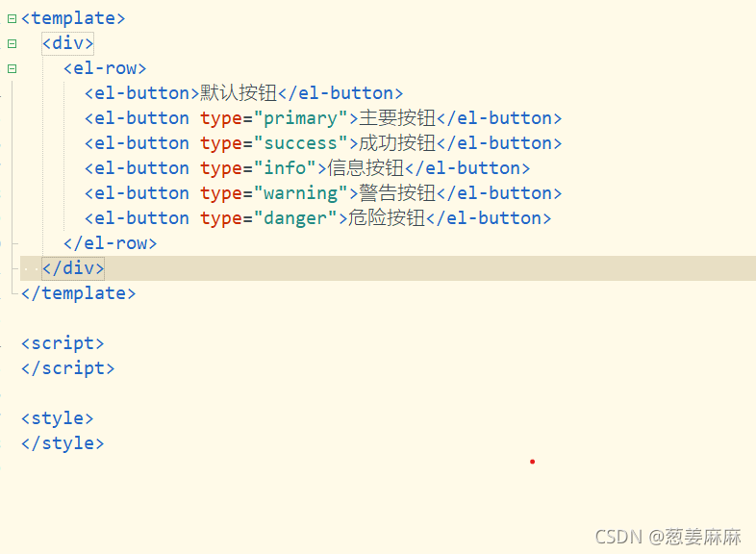This screenshot has height=554, width=756.
Task: Click the highlighted closing </div> tag
Action: [x=73, y=268]
